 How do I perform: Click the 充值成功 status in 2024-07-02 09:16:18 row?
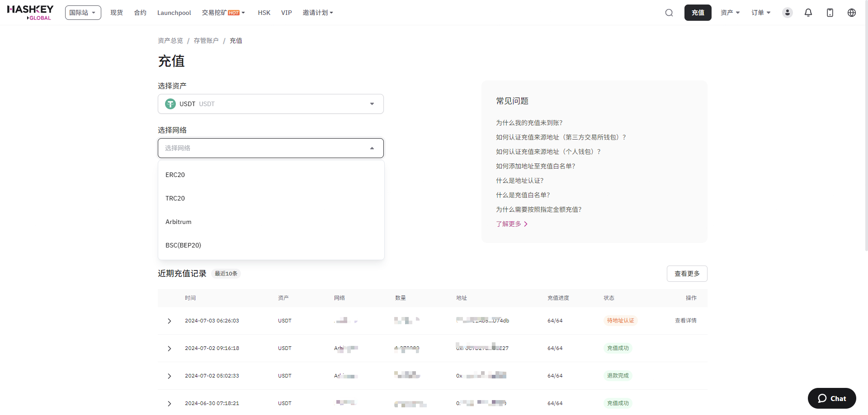(x=618, y=348)
